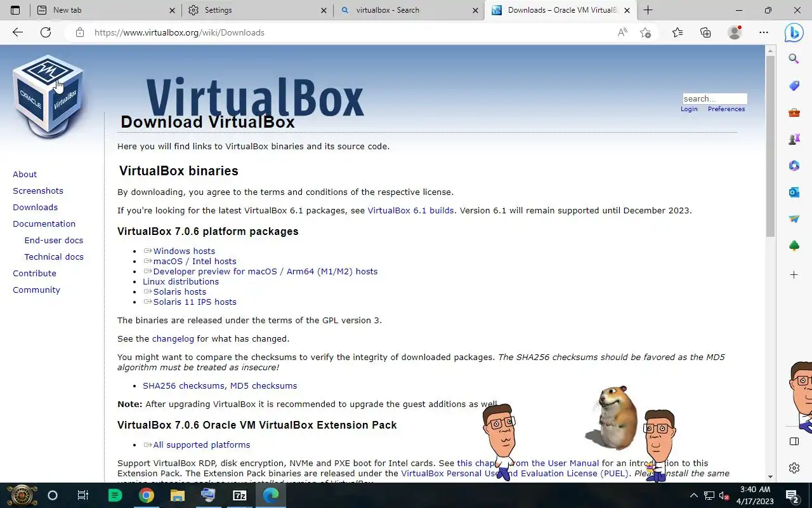Open End-user docs link

pos(54,240)
